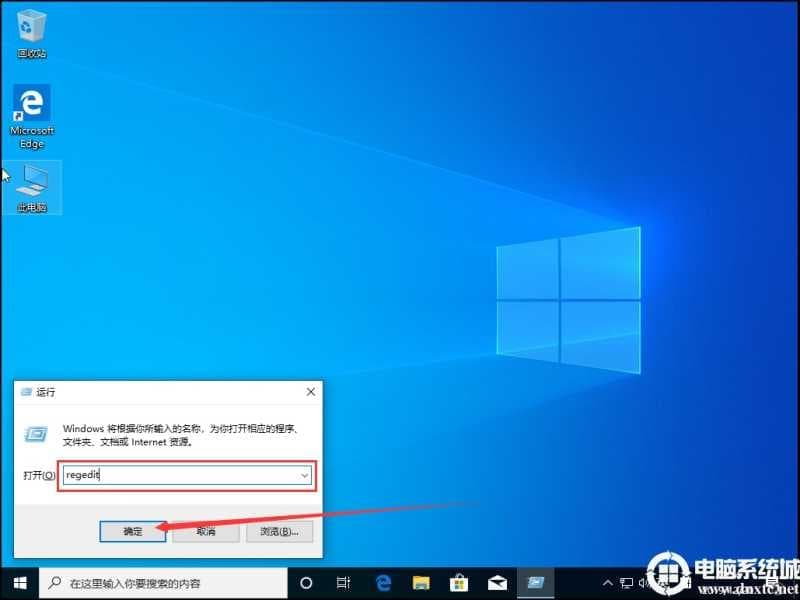Open the Windows Start menu
This screenshot has width=800, height=600.
[20, 583]
